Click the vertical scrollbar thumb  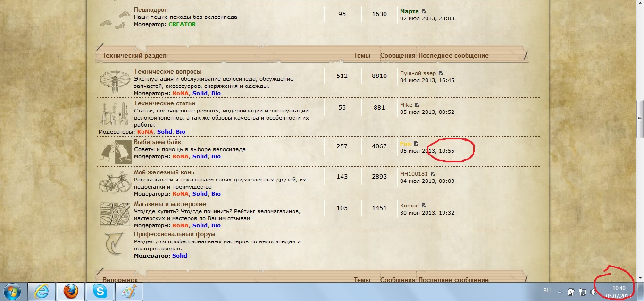pyautogui.click(x=640, y=113)
